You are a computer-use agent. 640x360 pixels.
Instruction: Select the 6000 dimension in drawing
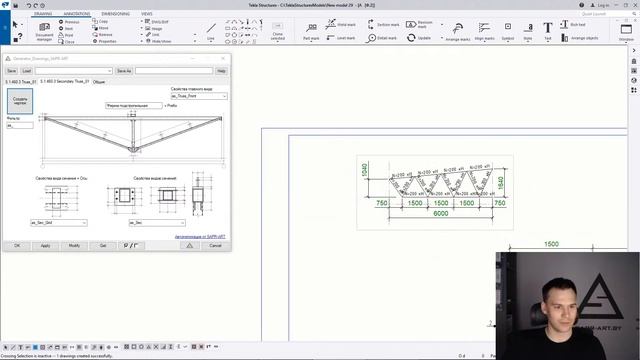[x=441, y=213]
